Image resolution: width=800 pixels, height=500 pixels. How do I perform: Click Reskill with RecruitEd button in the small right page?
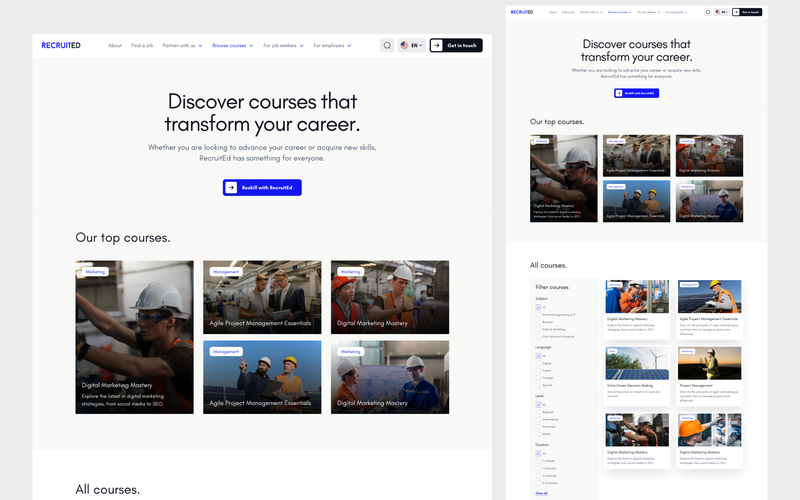pos(636,93)
